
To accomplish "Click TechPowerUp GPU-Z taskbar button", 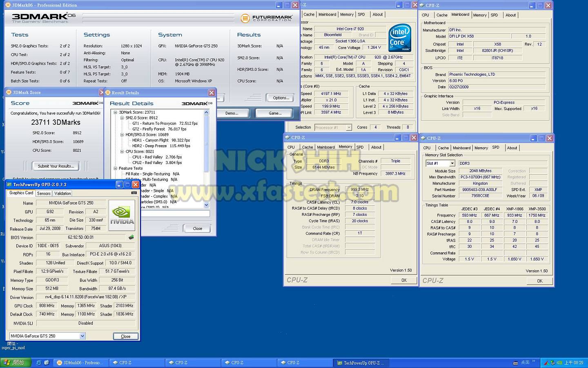I will click(359, 363).
